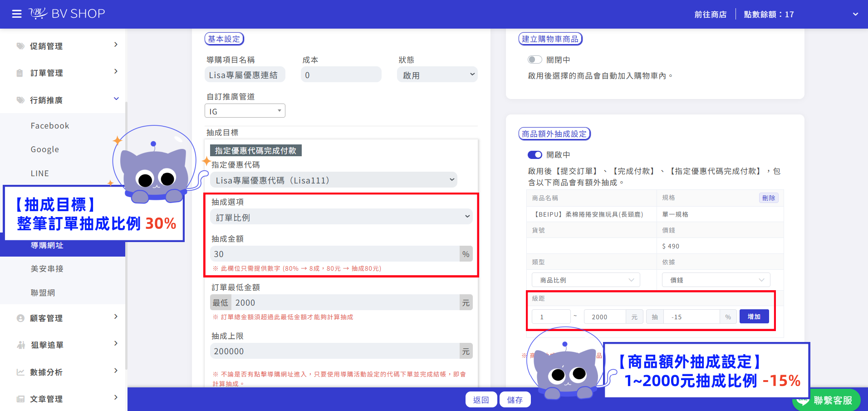Open the hamburger menu icon
Screen dimensions: 868x411
(17, 14)
